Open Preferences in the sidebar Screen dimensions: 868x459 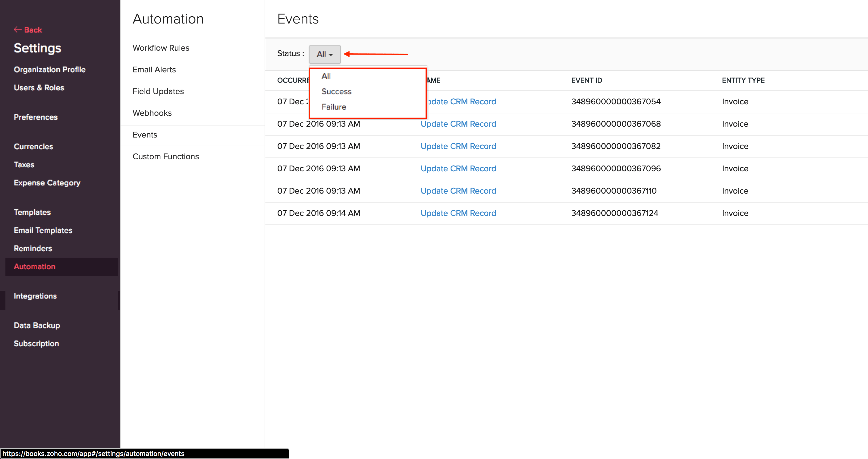tap(35, 117)
